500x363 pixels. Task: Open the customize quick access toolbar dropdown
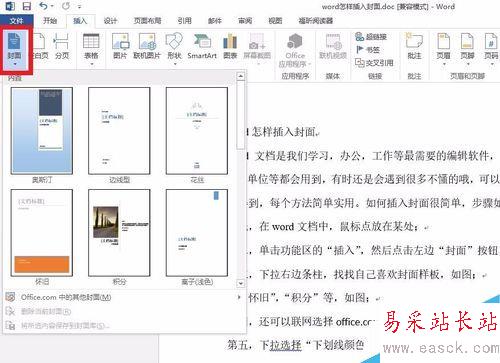point(79,7)
